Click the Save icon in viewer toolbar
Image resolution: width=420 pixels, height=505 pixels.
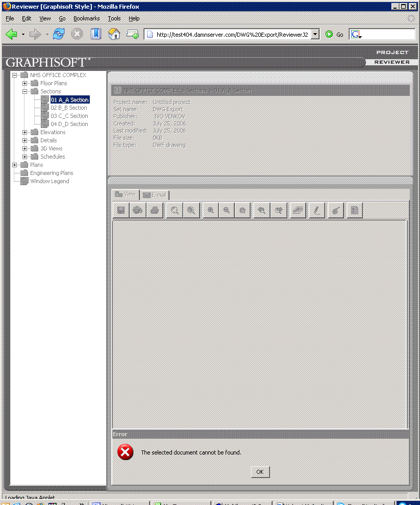121,210
